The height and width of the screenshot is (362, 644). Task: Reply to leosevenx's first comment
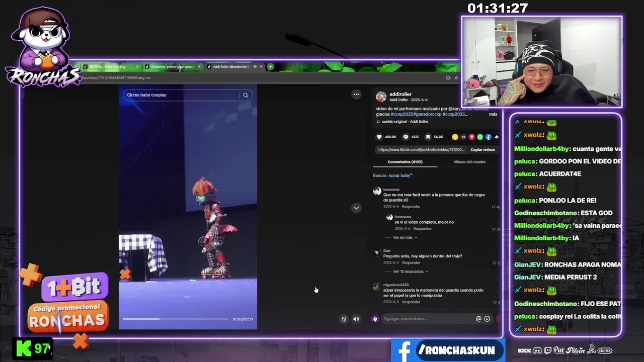(411, 207)
